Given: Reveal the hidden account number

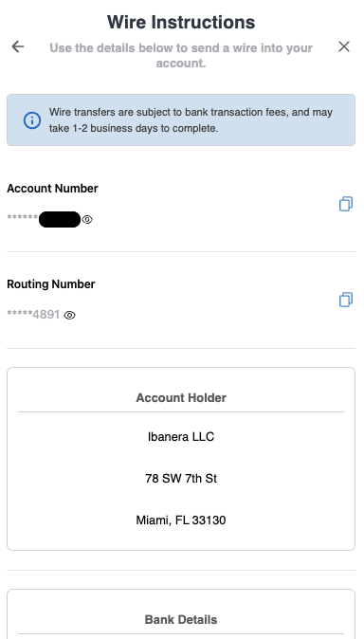Looking at the screenshot, I should 87,220.
